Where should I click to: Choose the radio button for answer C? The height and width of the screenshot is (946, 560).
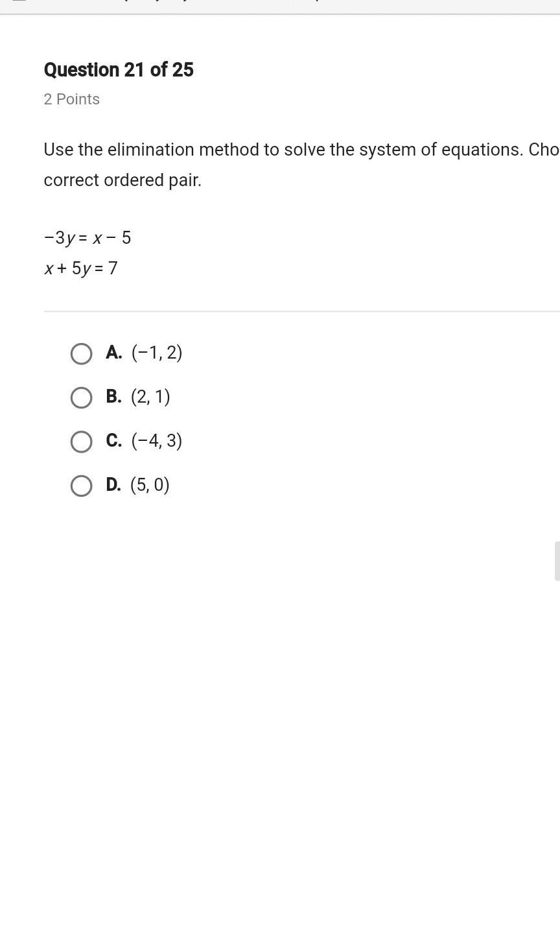[x=81, y=442]
